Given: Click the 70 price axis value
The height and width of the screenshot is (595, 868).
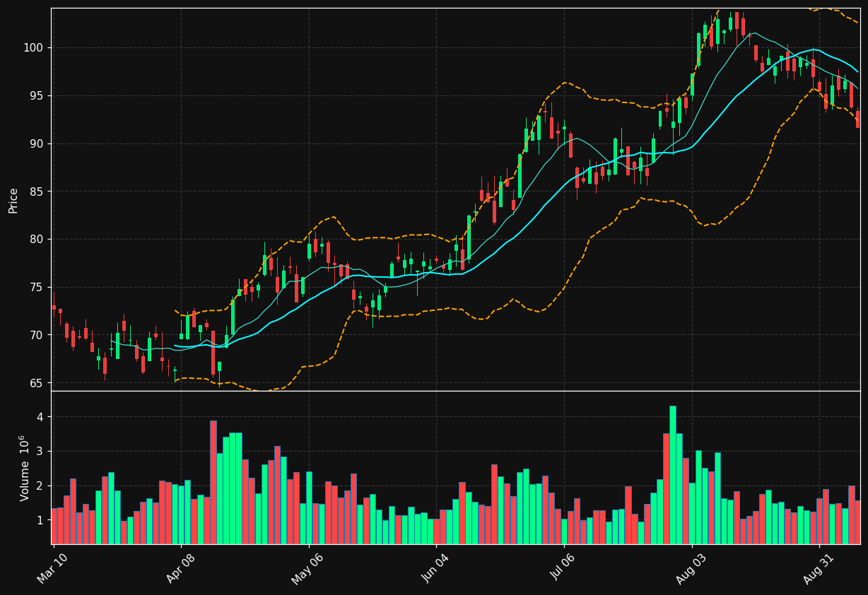Looking at the screenshot, I should point(37,335).
